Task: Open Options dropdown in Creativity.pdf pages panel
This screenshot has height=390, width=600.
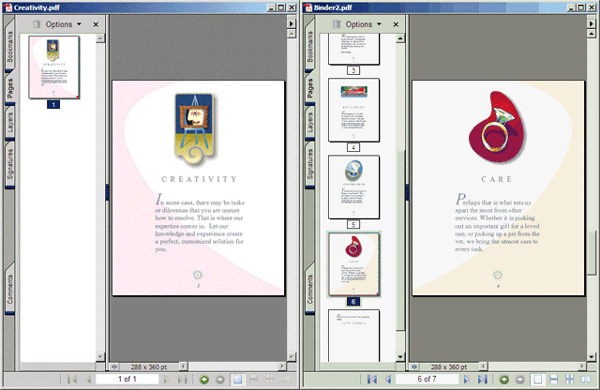Action: coord(63,24)
